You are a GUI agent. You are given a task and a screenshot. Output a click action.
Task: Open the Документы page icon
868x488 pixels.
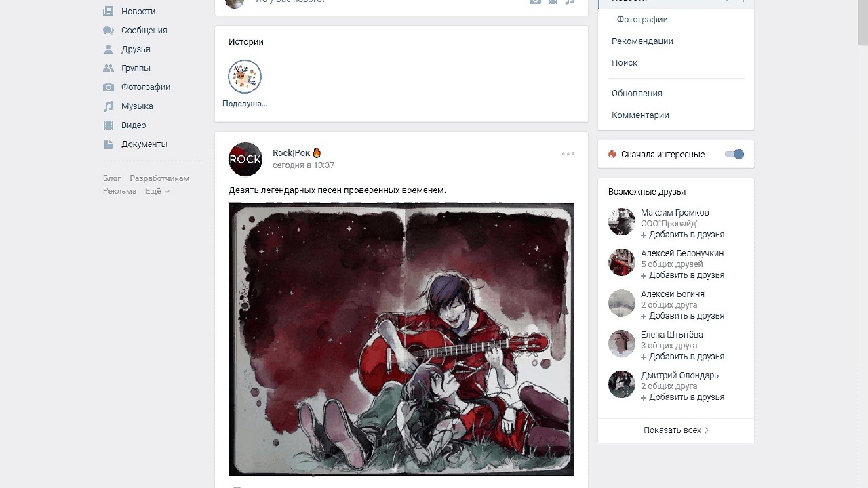[x=108, y=144]
